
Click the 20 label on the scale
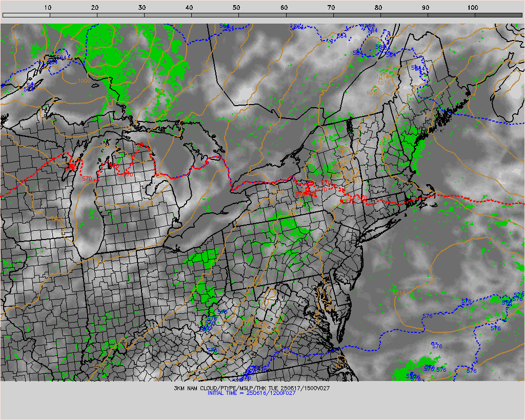tap(95, 8)
